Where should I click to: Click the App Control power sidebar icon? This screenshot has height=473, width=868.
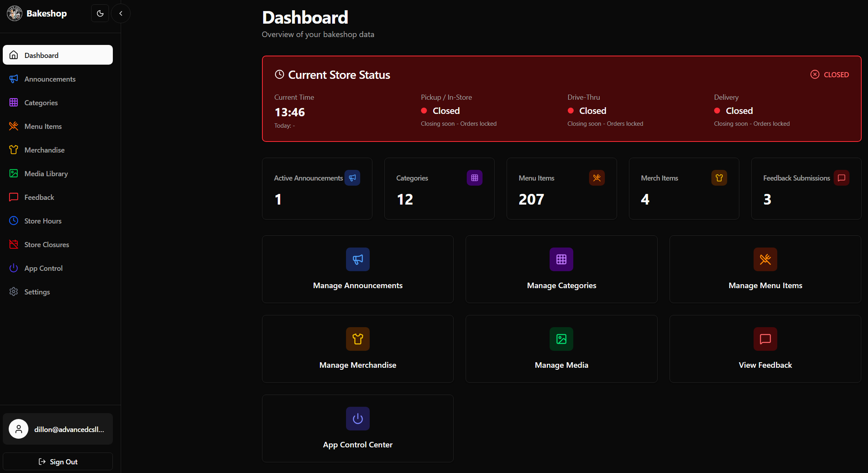pyautogui.click(x=14, y=268)
